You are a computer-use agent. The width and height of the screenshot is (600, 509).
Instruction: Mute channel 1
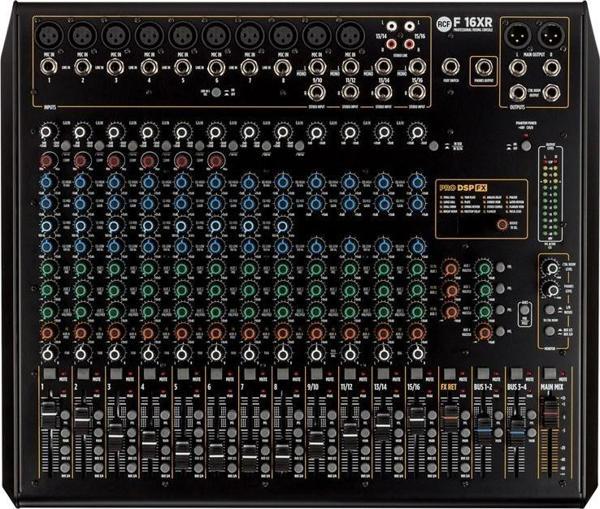click(x=50, y=374)
